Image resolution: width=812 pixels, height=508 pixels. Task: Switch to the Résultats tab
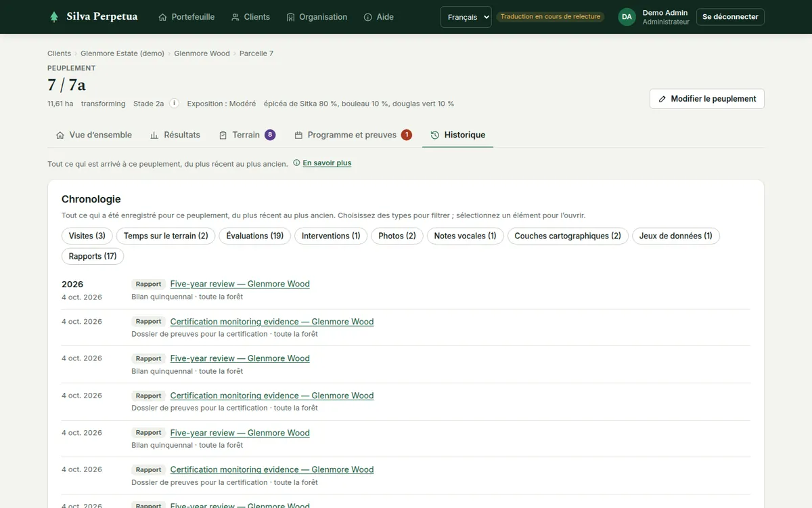175,135
